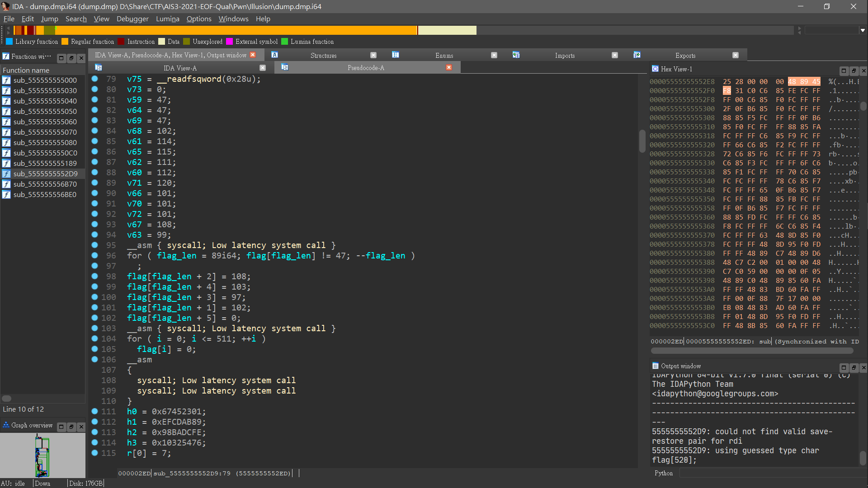Viewport: 868px width, 488px height.
Task: Close the Pseudocode-A tab
Action: [449, 67]
